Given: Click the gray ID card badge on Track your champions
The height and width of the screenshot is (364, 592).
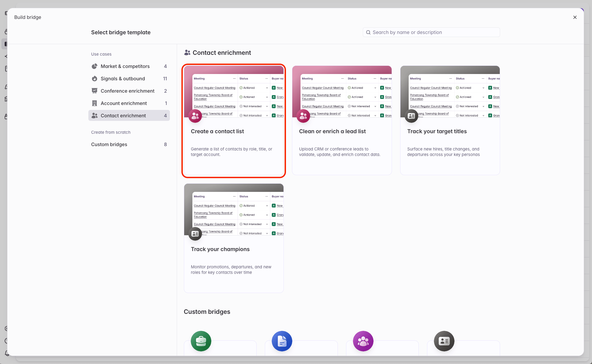Looking at the screenshot, I should [x=195, y=234].
